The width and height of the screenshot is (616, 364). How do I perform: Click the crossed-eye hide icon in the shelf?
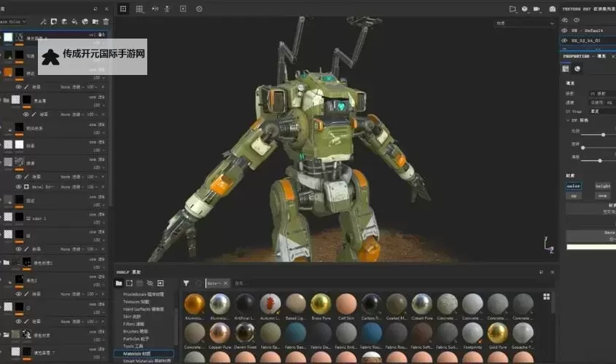coord(149,283)
